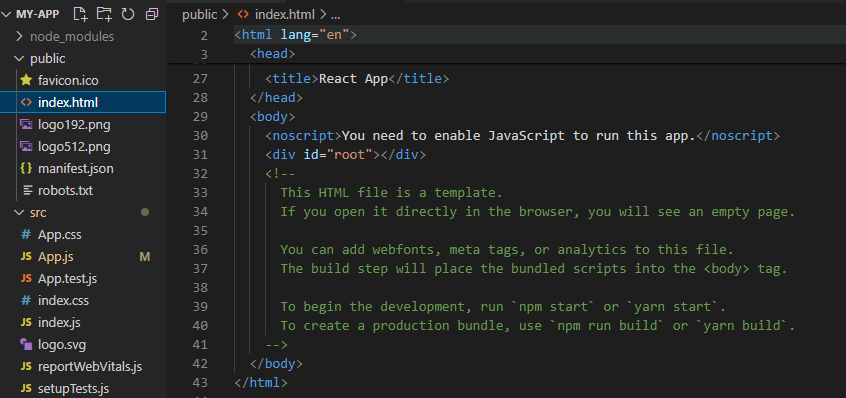
Task: Click the image icon beside logo192.png
Action: (x=26, y=125)
